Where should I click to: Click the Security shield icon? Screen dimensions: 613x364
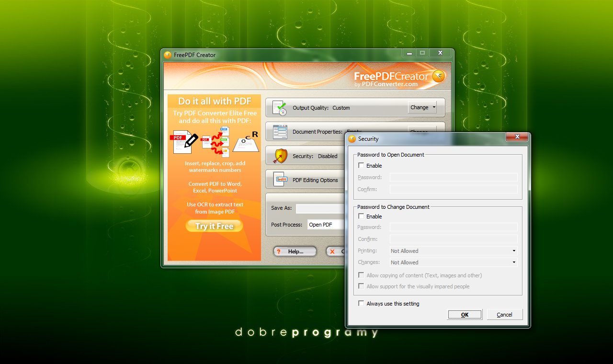pos(280,156)
